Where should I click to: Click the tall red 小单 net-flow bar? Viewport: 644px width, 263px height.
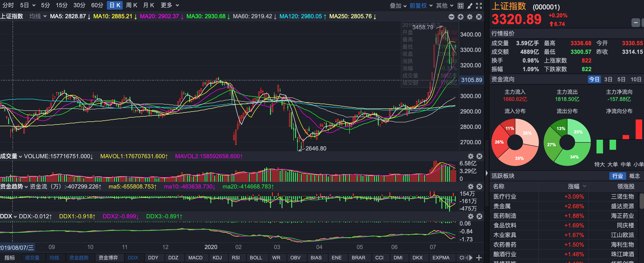(639, 129)
